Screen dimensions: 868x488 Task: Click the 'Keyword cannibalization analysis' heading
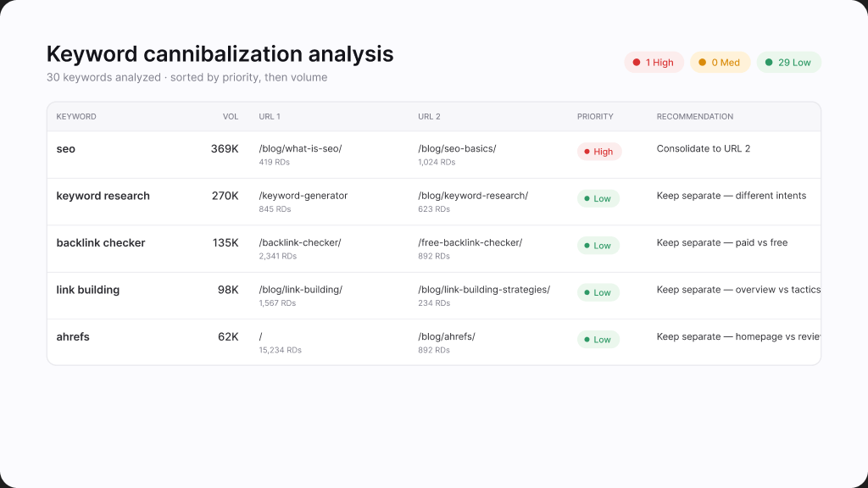[220, 54]
